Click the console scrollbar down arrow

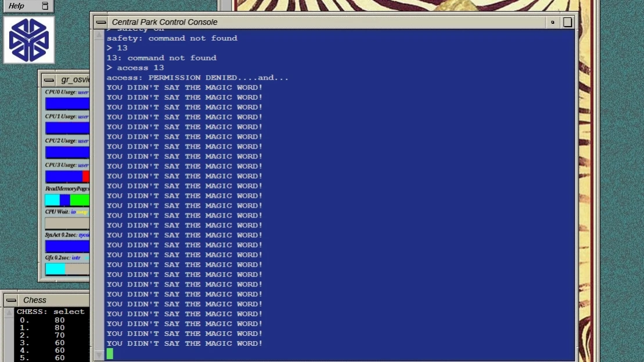point(99,355)
